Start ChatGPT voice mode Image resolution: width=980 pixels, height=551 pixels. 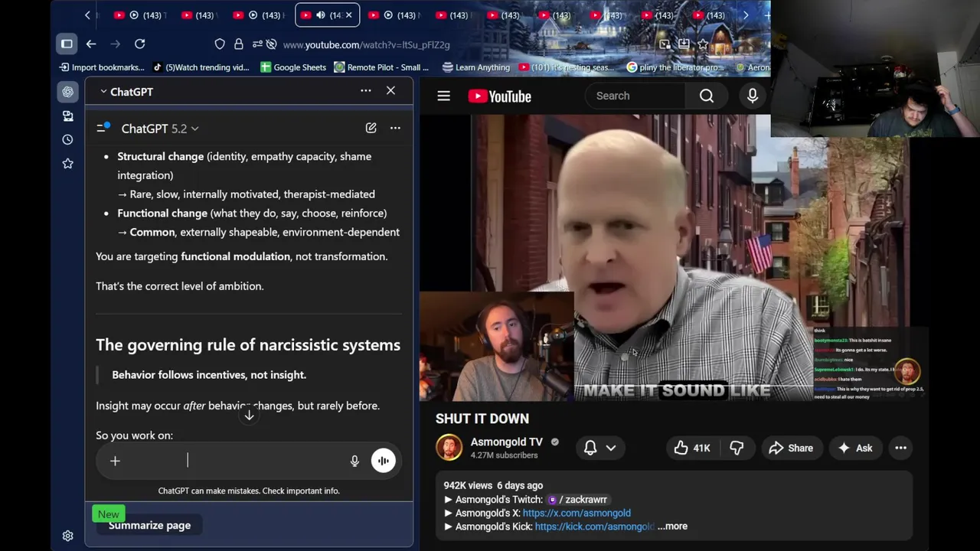384,461
